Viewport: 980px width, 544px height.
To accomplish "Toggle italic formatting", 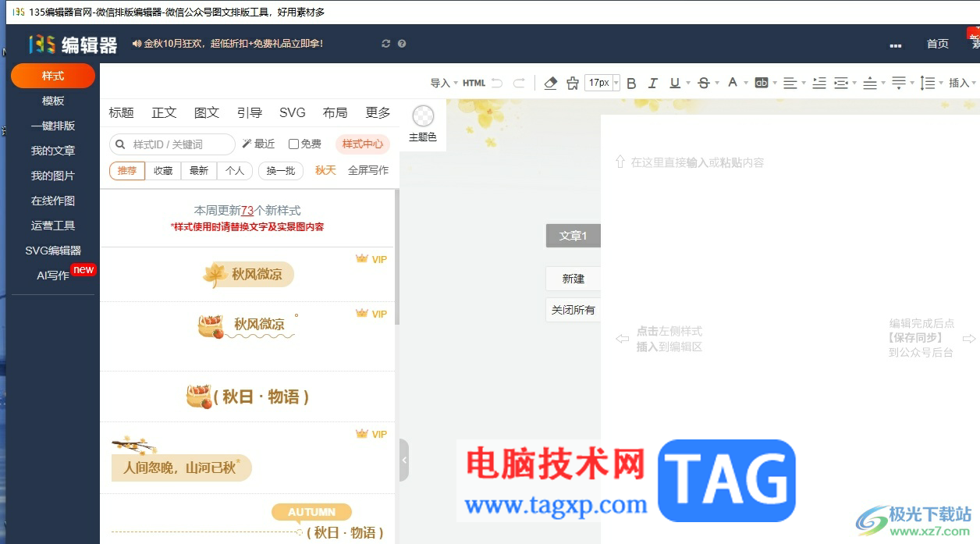I will tap(653, 83).
